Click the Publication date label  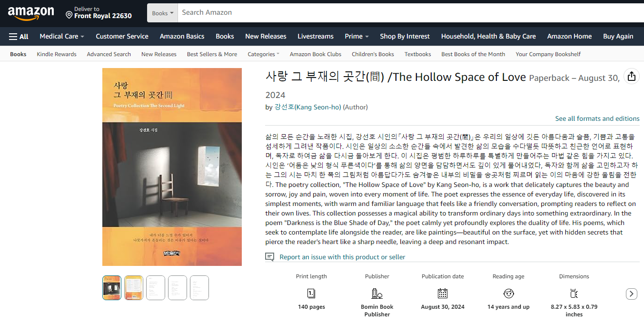(443, 276)
